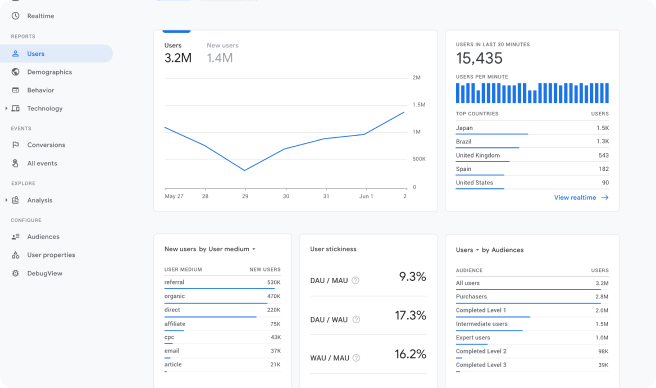Open the All events touch icon
656x388 pixels.
click(x=15, y=163)
